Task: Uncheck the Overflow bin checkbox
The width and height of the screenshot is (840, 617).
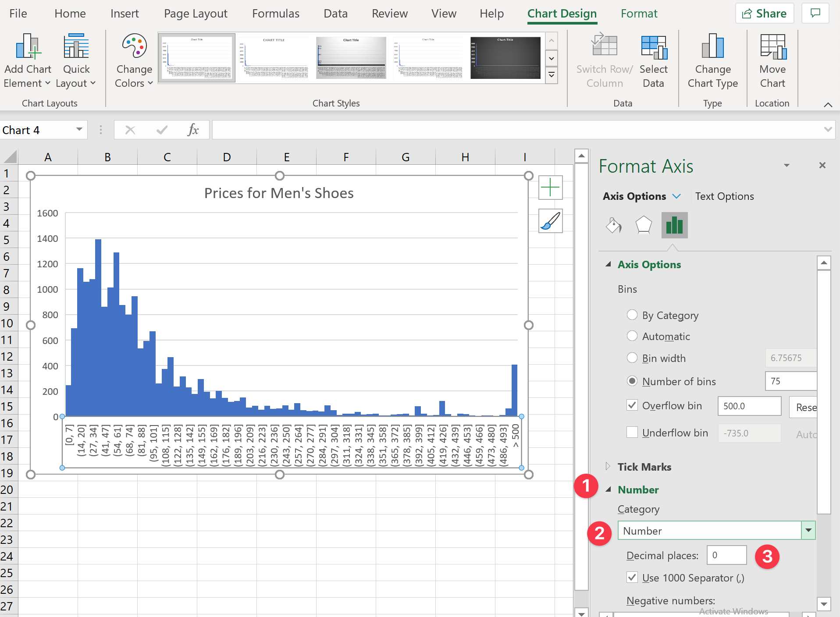Action: (632, 405)
